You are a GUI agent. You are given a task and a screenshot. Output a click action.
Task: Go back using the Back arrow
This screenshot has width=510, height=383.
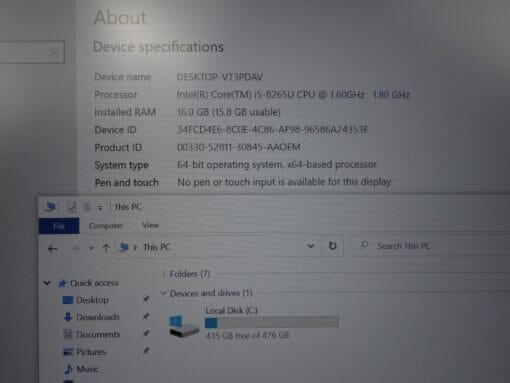click(x=52, y=248)
